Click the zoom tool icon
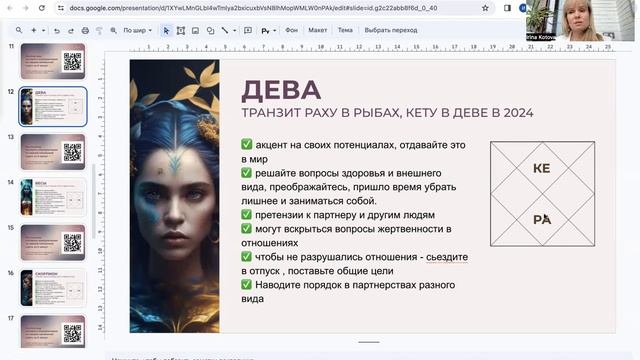The height and width of the screenshot is (360, 640). [x=113, y=31]
